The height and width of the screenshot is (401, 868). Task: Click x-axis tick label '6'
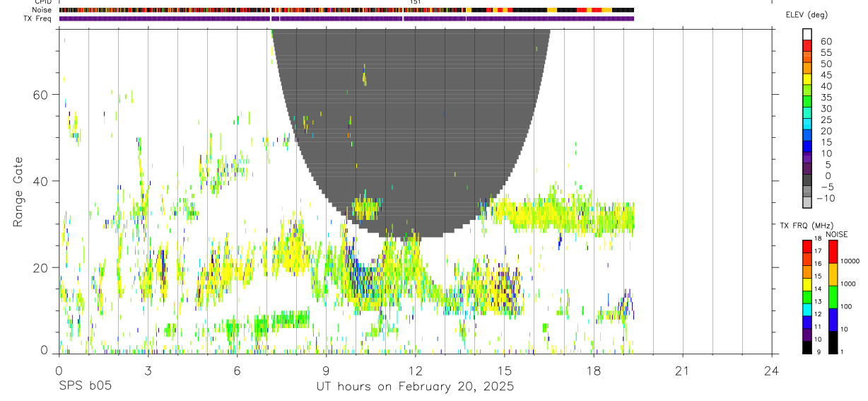coord(237,370)
